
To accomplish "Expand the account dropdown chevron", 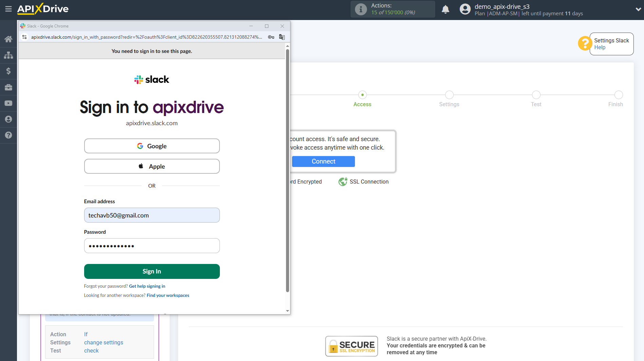I will coord(638,9).
